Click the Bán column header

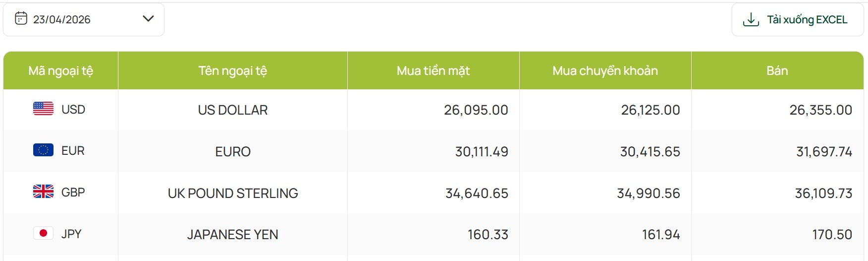point(777,71)
